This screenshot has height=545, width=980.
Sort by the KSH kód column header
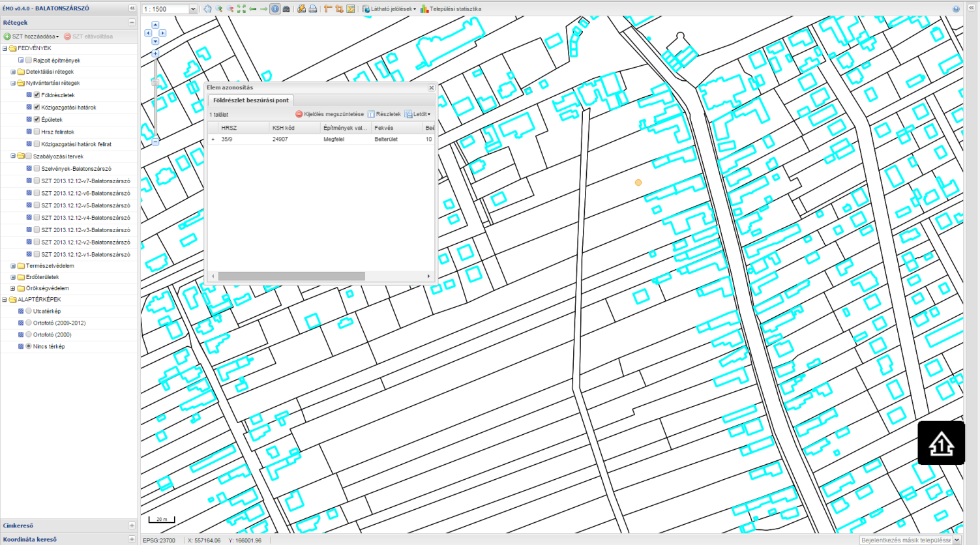(x=295, y=128)
